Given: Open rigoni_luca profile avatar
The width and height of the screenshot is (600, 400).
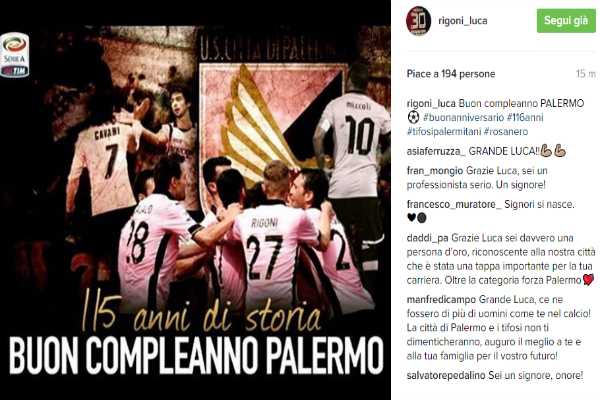Looking at the screenshot, I should pos(418,21).
